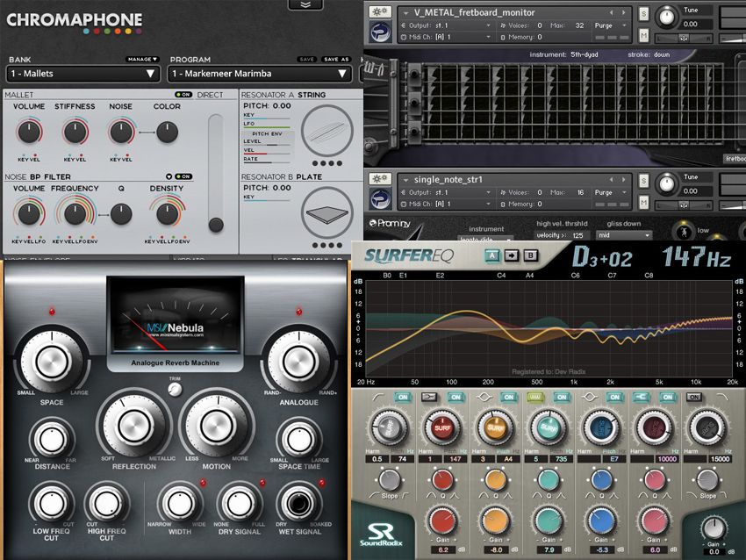This screenshot has height=560, width=746.
Task: Switch SurferEQ to the A preset slot
Action: tap(492, 255)
